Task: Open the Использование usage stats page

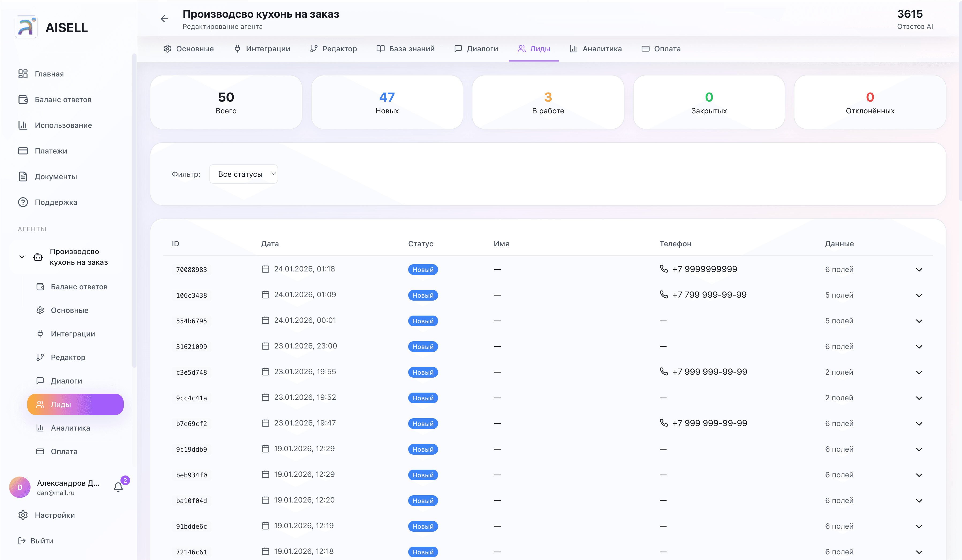Action: pyautogui.click(x=63, y=125)
